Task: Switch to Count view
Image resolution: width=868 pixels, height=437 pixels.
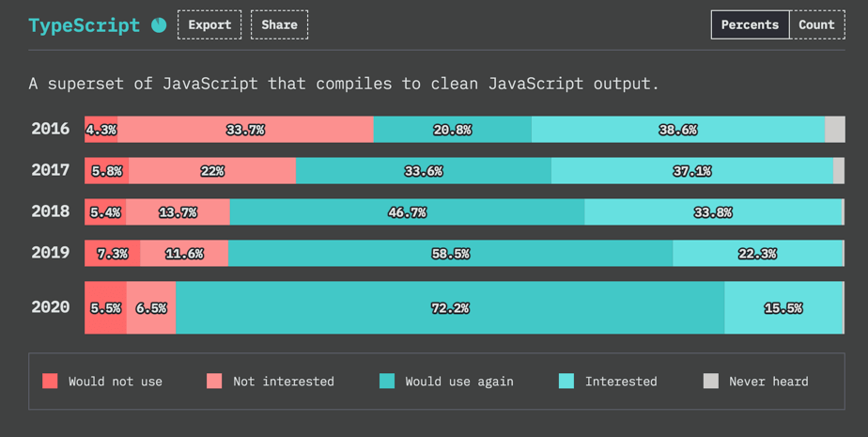Action: tap(816, 25)
